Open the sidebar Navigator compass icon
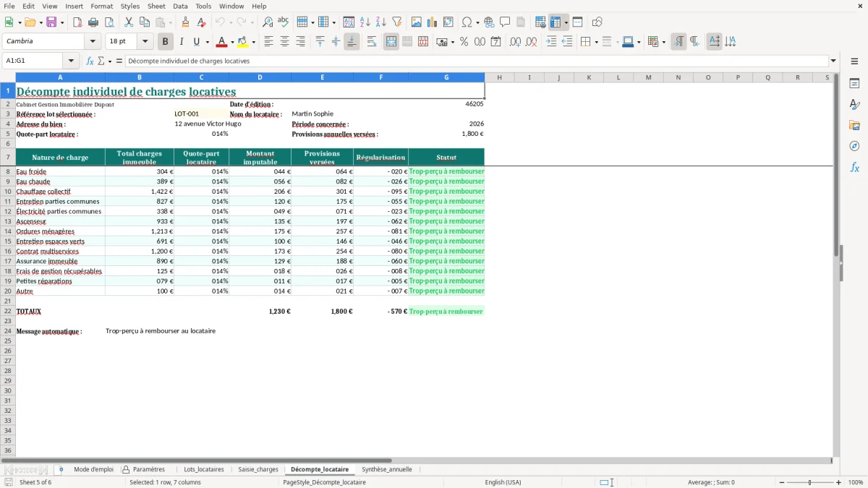 point(854,146)
